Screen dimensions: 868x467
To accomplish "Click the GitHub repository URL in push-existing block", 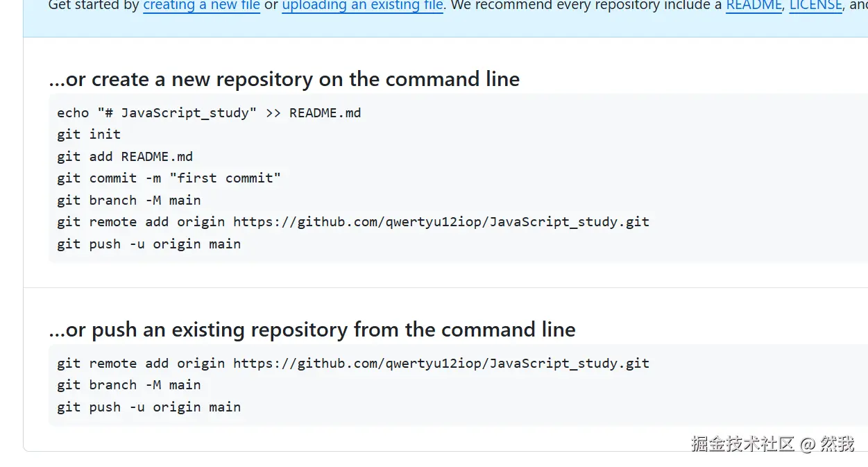I will (x=441, y=363).
